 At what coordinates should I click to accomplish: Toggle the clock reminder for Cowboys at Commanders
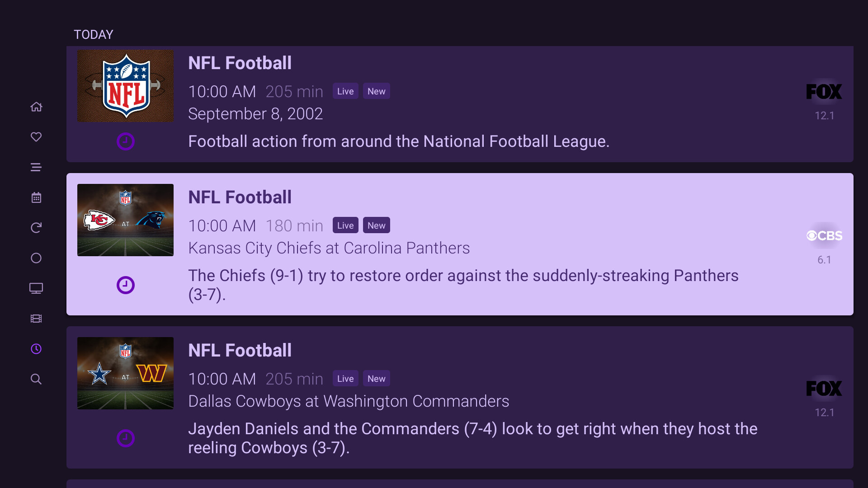tap(125, 438)
